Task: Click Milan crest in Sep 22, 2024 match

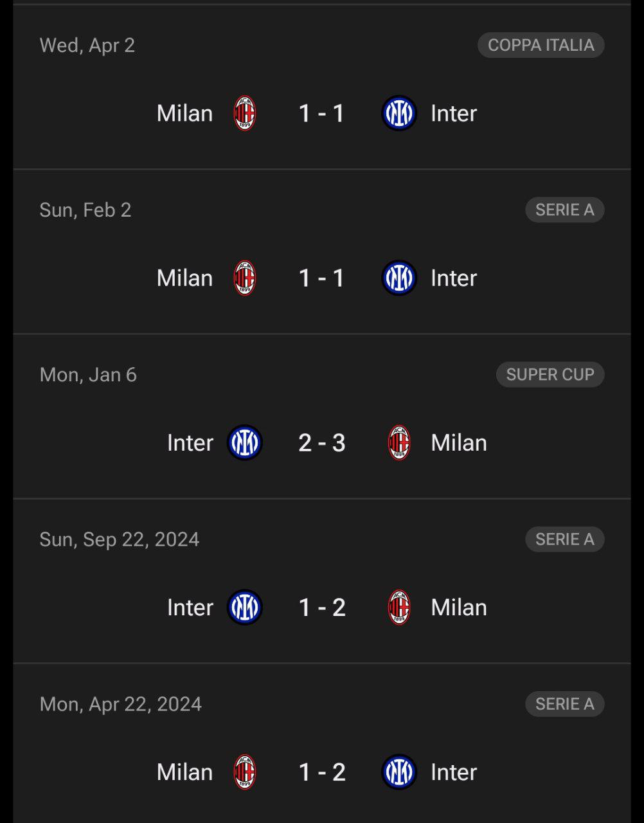Action: coord(399,607)
